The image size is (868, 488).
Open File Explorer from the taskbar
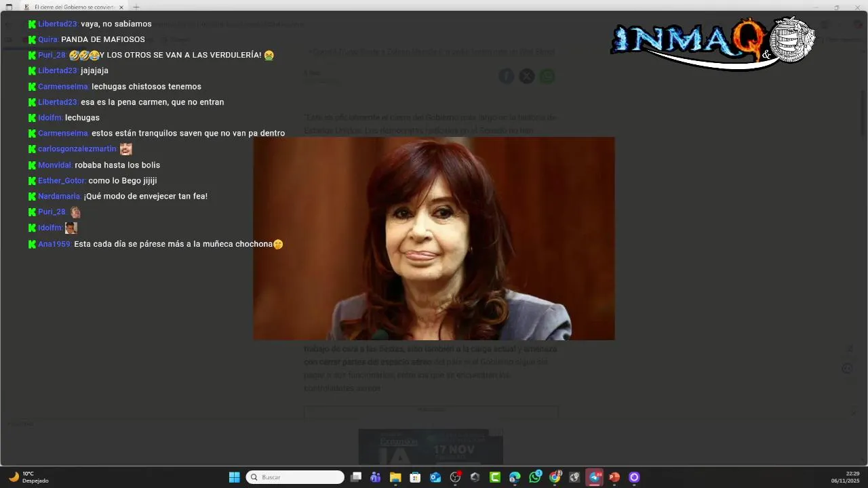(x=395, y=477)
